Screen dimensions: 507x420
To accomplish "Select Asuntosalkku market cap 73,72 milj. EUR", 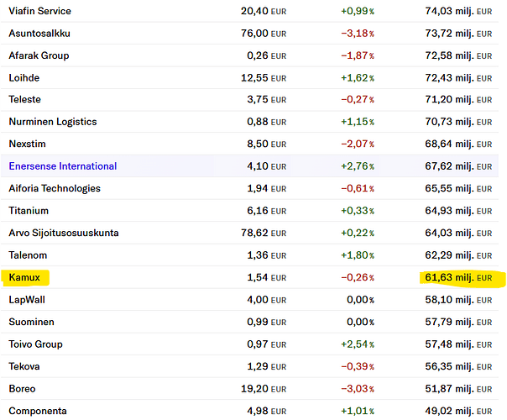I will 458,34.
